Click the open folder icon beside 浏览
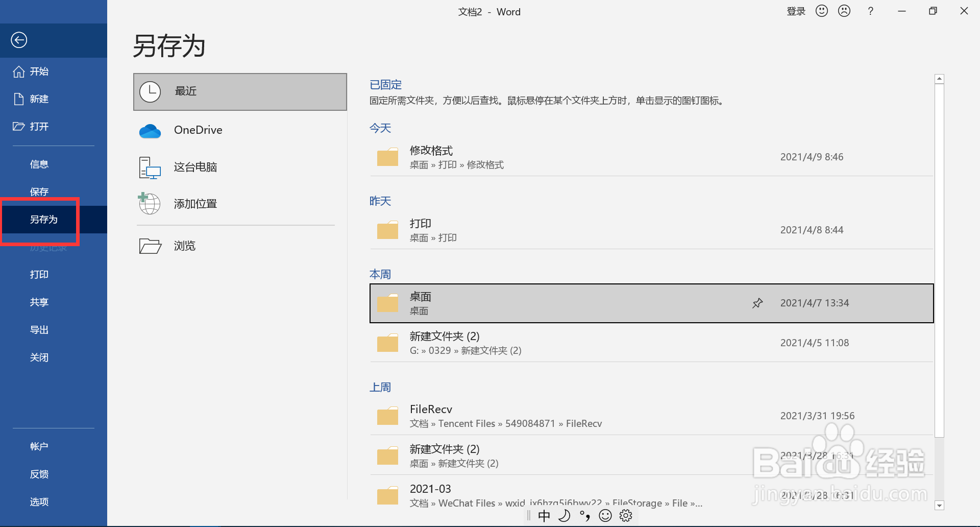This screenshot has width=980, height=527. pyautogui.click(x=150, y=246)
